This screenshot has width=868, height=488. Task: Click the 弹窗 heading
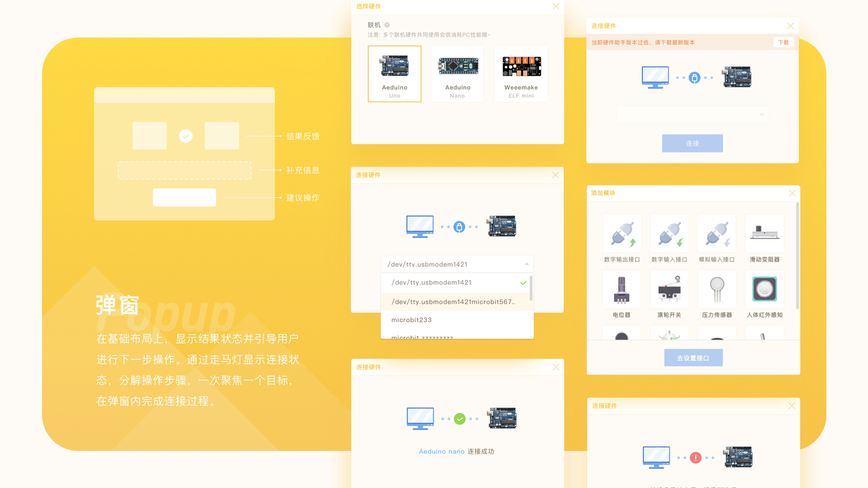[x=118, y=305]
